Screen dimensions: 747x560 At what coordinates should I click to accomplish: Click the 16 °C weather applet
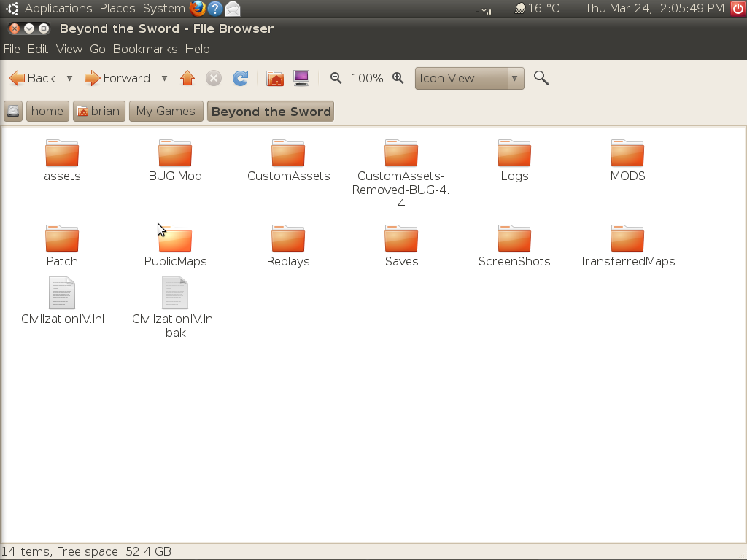[538, 9]
